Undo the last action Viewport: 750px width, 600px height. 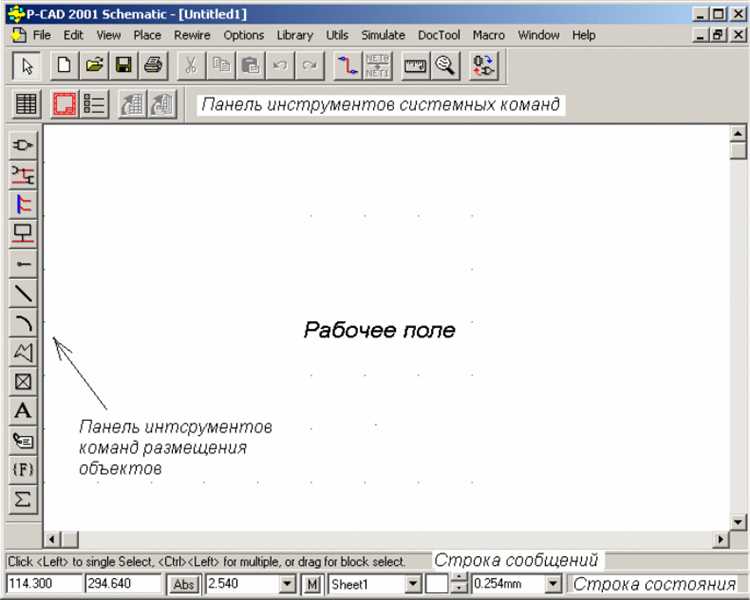280,66
